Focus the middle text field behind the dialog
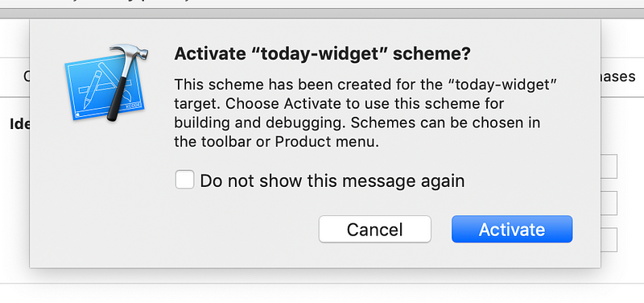Viewport: 644px width, 303px height. (x=609, y=203)
